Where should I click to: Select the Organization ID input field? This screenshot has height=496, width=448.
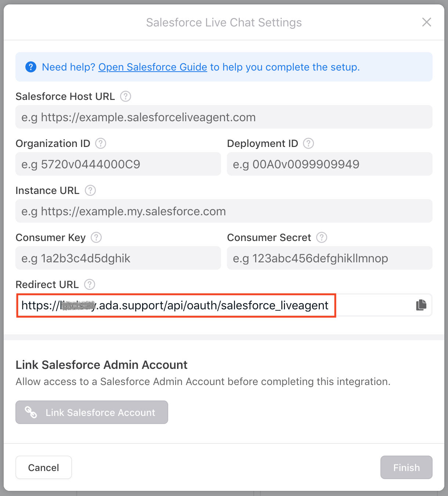click(118, 164)
